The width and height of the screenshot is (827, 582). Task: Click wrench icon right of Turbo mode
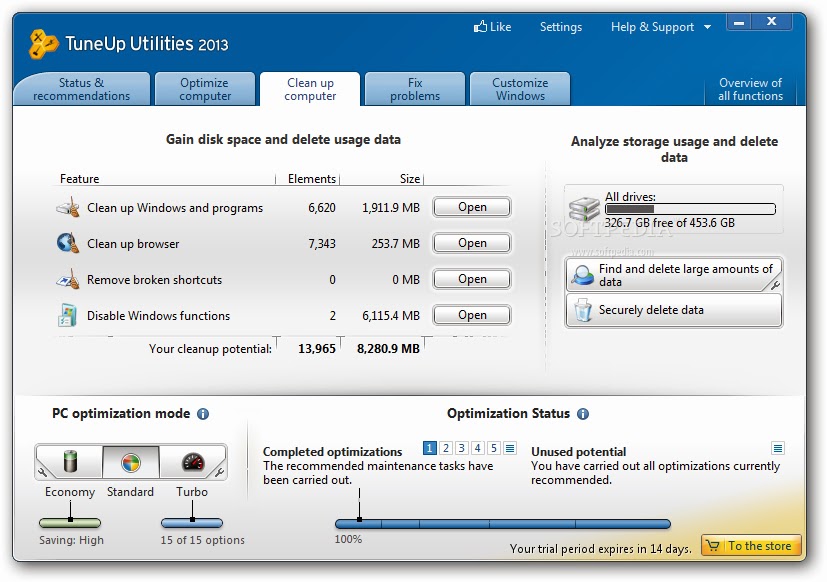(x=220, y=472)
